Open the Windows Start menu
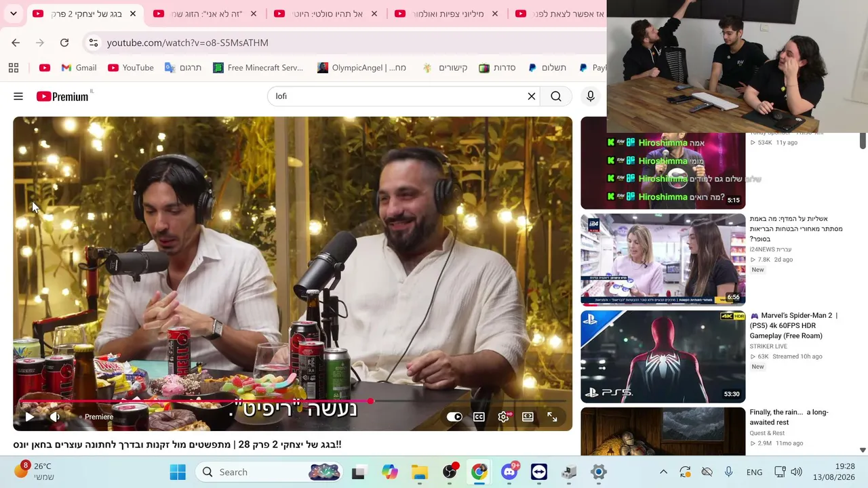The image size is (868, 488). 178,472
